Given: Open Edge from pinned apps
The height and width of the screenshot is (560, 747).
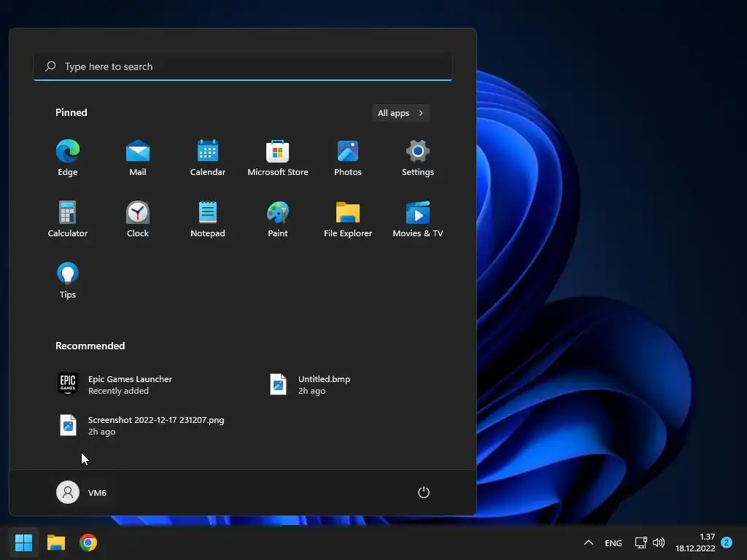Looking at the screenshot, I should tap(68, 158).
